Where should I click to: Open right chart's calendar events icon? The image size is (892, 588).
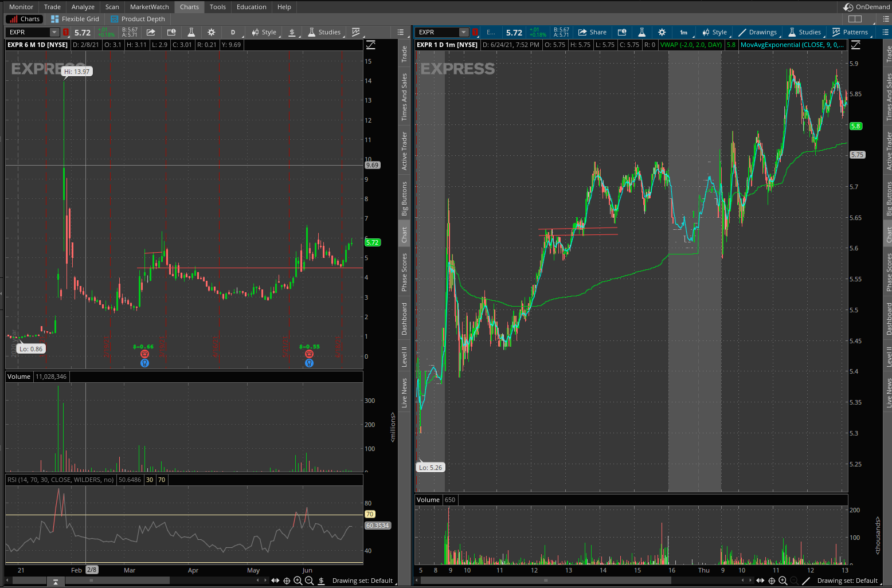click(x=622, y=32)
